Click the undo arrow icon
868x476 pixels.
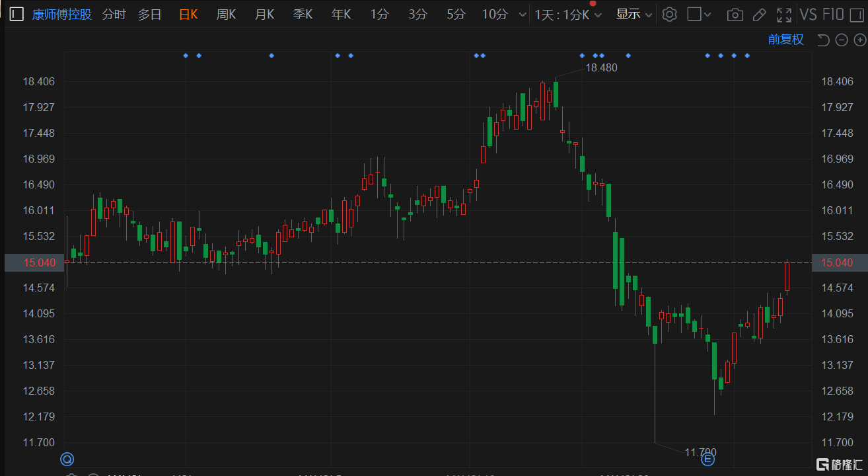point(823,40)
